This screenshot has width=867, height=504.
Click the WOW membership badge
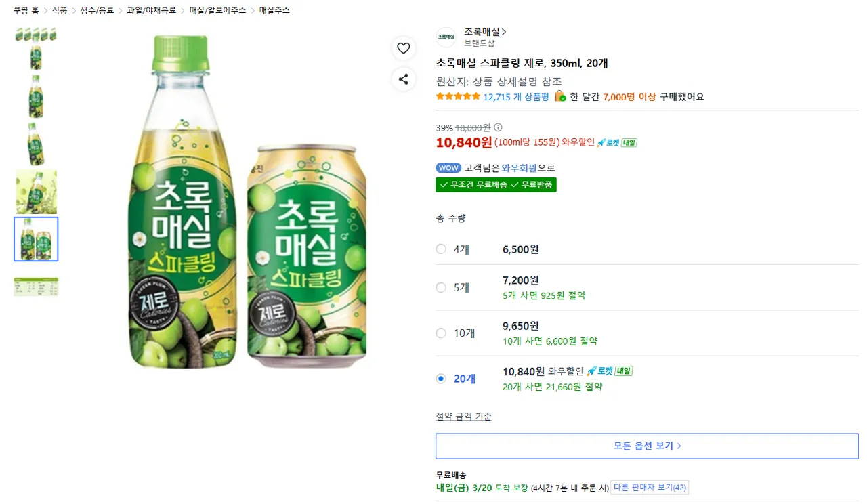(x=448, y=168)
